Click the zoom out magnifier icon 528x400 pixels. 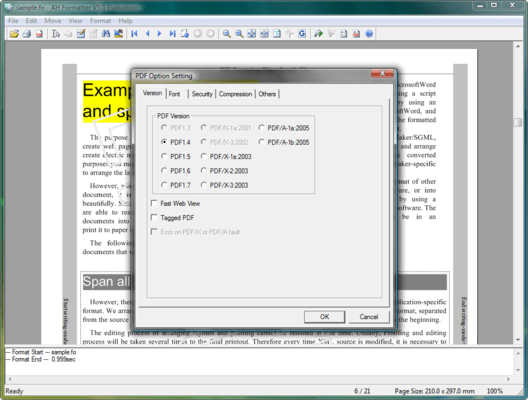[x=227, y=34]
